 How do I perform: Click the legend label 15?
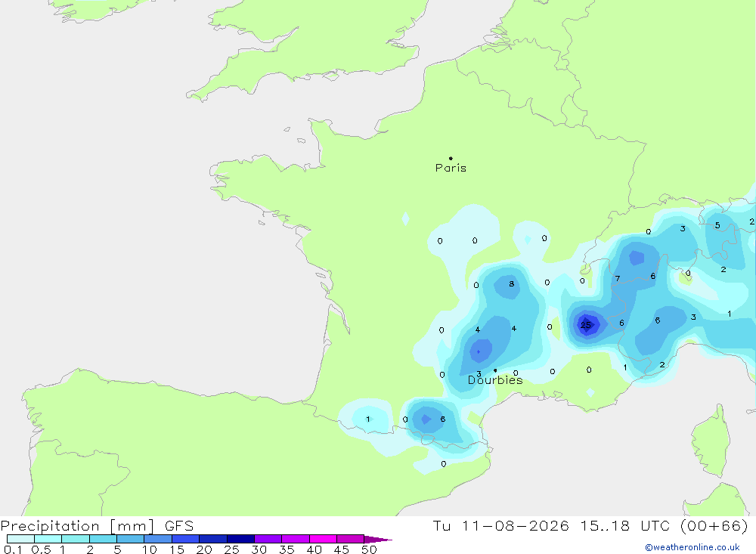[176, 549]
